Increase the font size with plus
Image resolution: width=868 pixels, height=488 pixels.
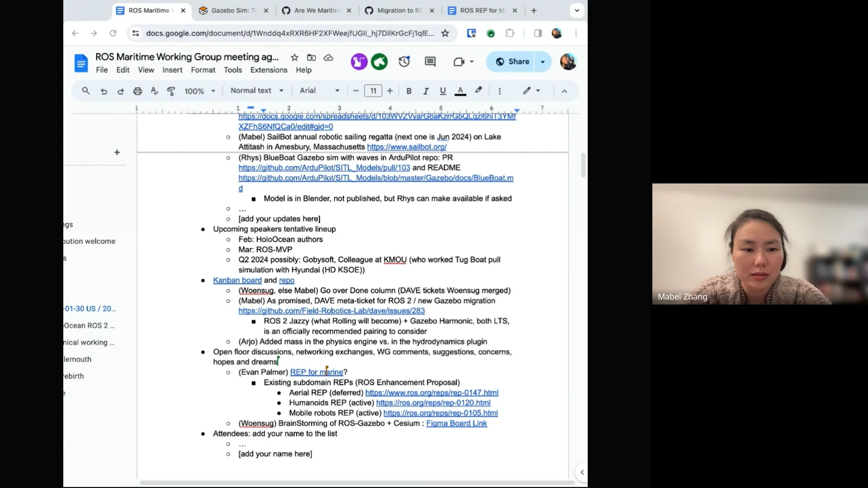pos(390,91)
